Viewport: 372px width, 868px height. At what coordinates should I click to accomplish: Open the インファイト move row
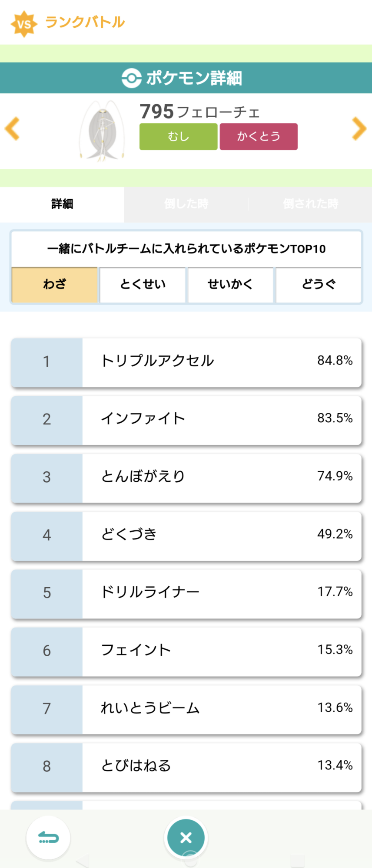pos(186,420)
